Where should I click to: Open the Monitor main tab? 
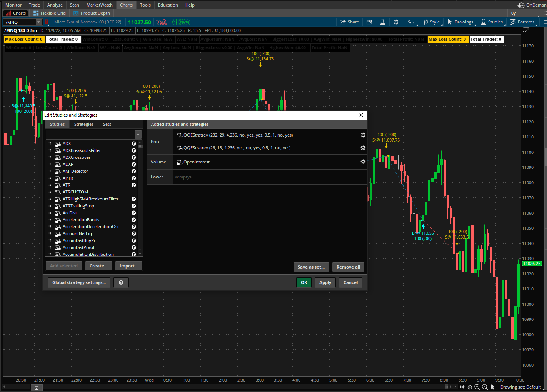tap(13, 5)
